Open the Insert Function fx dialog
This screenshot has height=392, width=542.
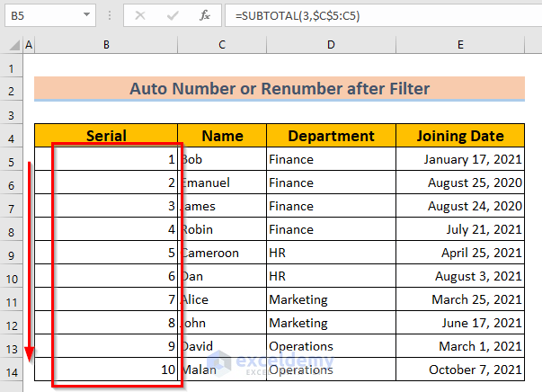205,15
